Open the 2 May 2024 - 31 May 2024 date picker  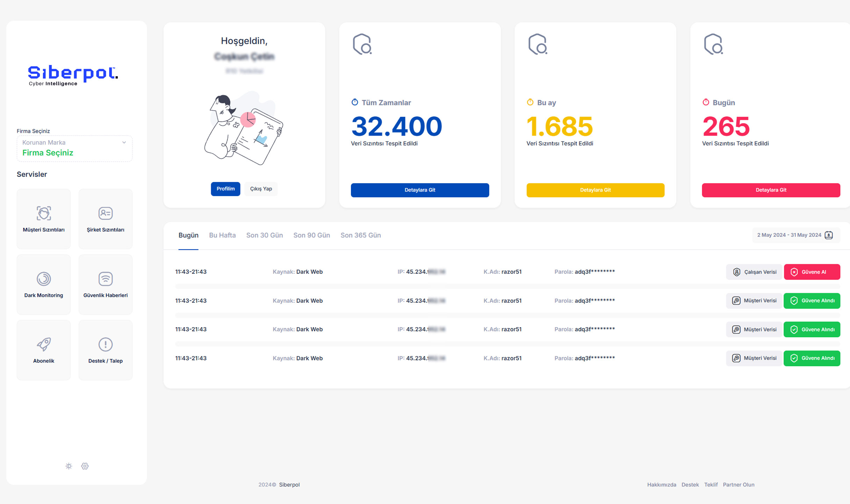789,235
